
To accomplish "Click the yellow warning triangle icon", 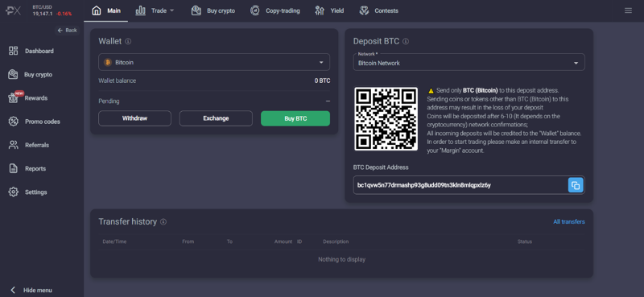I will pyautogui.click(x=431, y=90).
